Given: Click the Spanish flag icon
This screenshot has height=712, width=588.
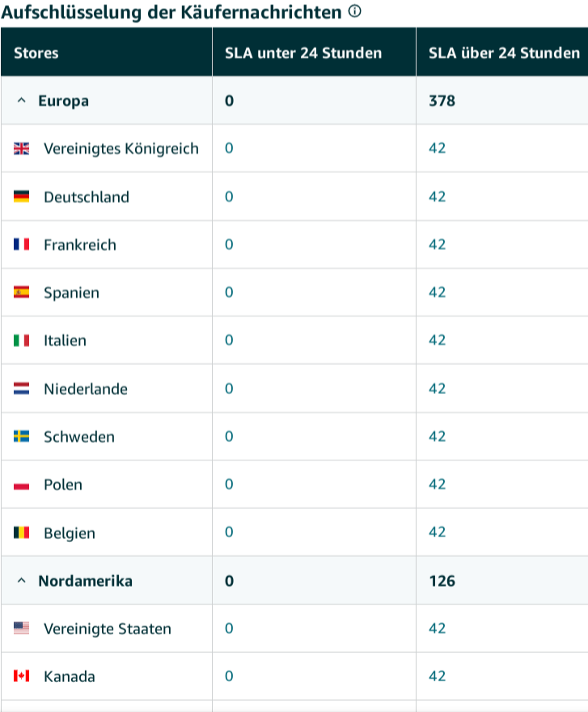Looking at the screenshot, I should click(21, 292).
